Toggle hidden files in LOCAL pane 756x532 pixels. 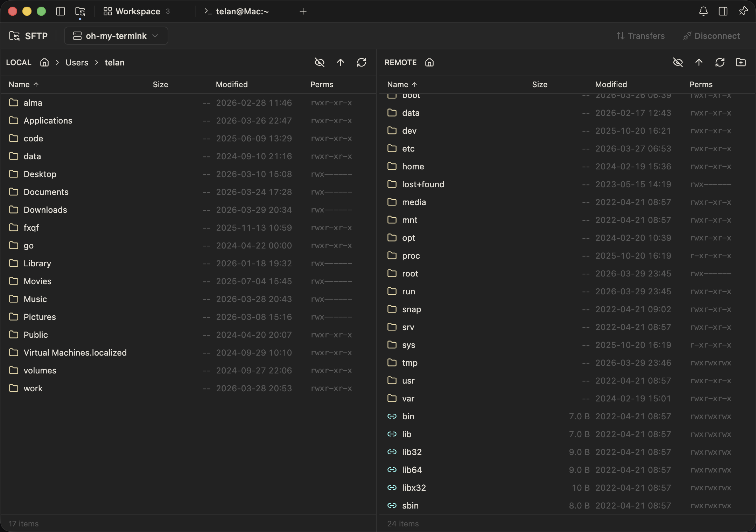tap(320, 62)
